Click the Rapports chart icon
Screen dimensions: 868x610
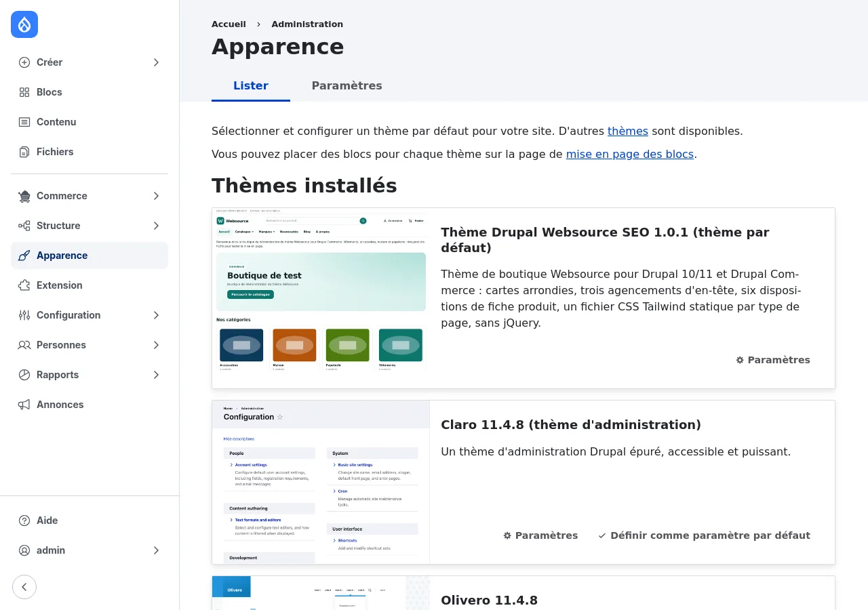[24, 375]
